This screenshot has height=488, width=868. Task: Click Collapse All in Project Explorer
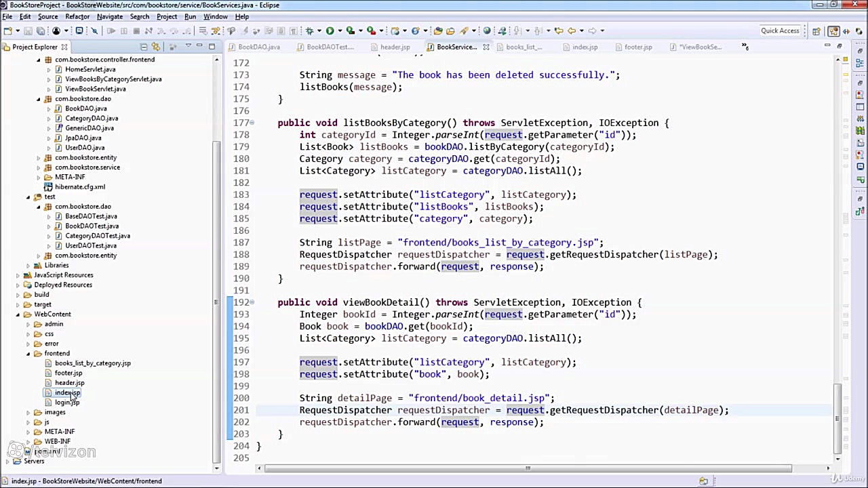(x=144, y=47)
